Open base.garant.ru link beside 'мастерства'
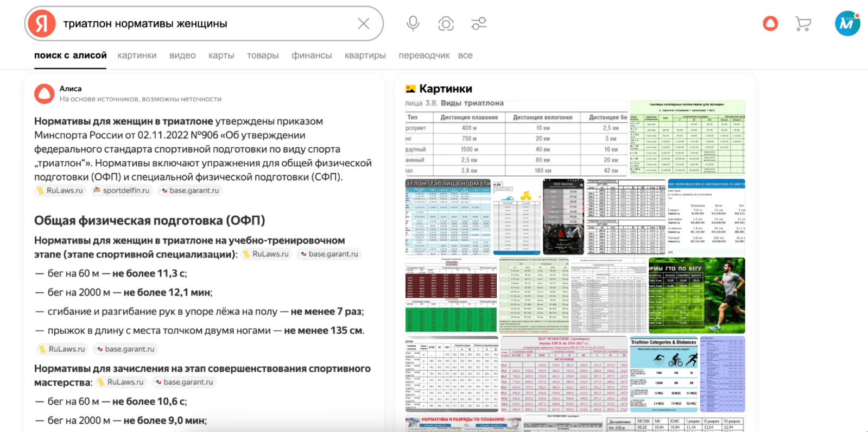The height and width of the screenshot is (432, 868). (x=184, y=383)
